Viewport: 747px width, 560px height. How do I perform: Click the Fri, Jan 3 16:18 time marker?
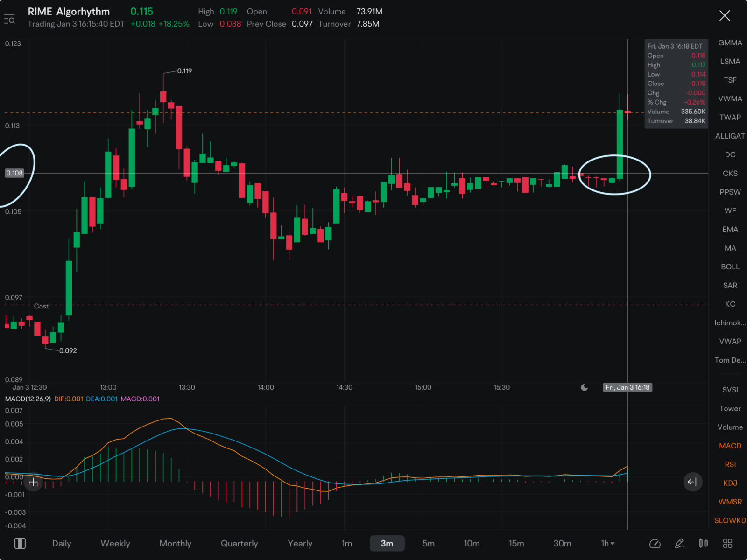pos(627,387)
